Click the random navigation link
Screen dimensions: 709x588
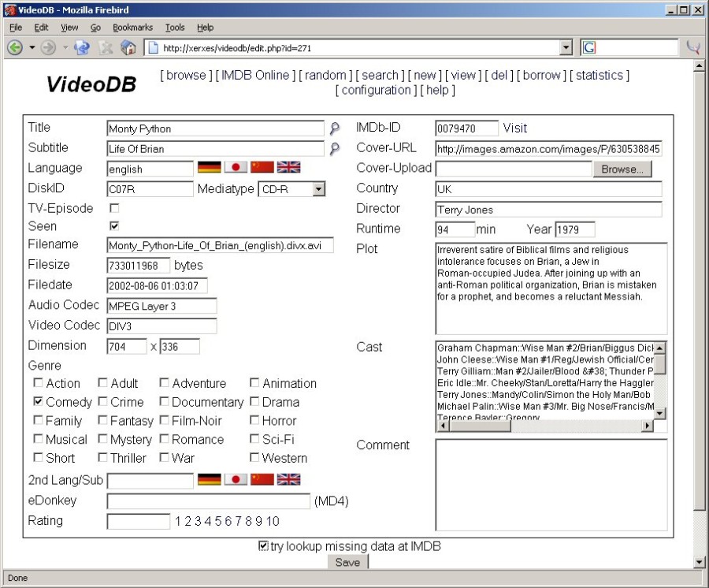[x=325, y=75]
